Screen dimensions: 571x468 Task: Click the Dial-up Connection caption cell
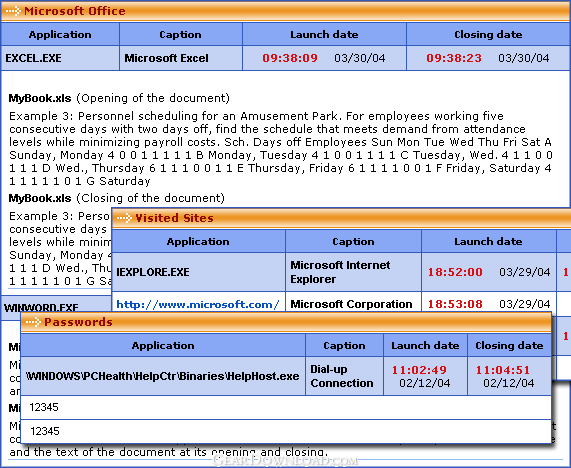344,376
